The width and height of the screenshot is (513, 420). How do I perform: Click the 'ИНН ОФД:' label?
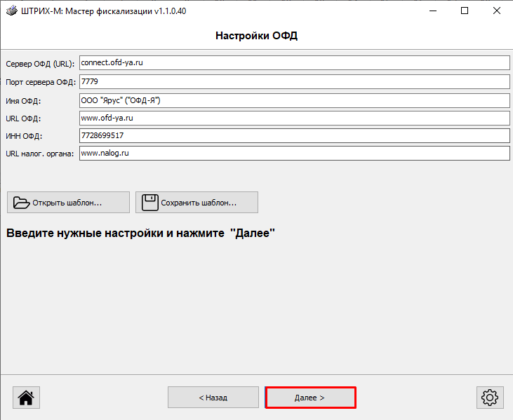click(x=24, y=136)
